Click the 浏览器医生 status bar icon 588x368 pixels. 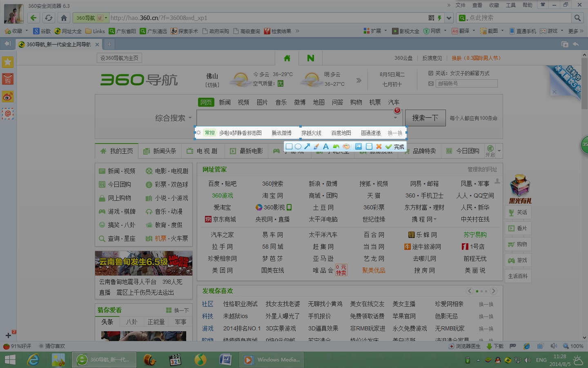click(465, 346)
